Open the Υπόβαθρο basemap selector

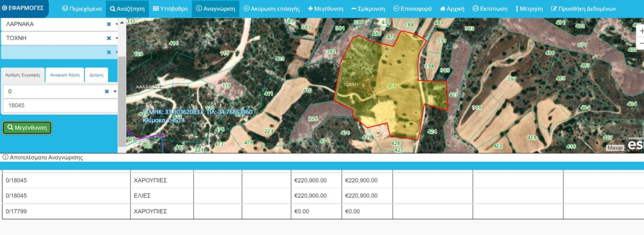point(170,9)
